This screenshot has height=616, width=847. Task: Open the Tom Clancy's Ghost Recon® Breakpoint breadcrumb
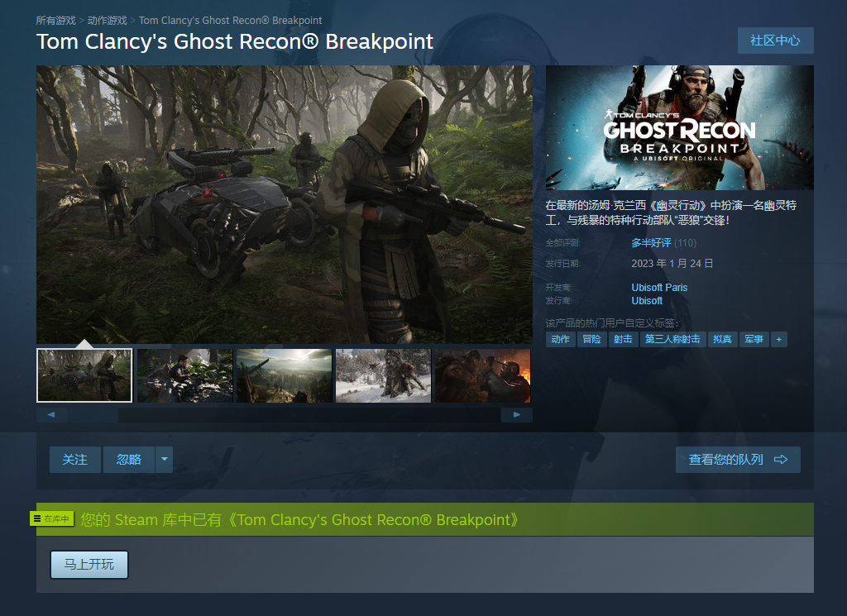point(230,21)
